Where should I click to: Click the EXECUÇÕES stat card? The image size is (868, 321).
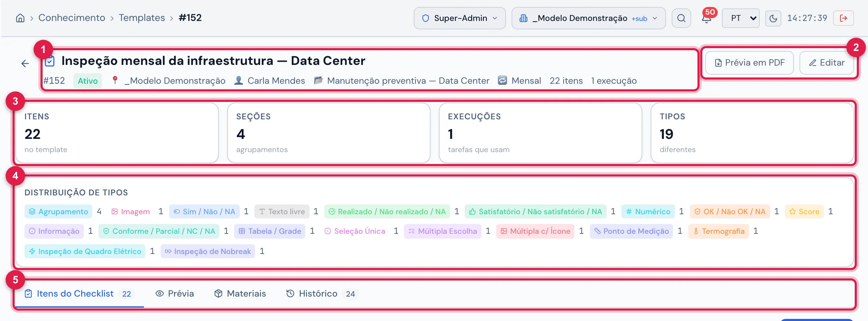[541, 133]
